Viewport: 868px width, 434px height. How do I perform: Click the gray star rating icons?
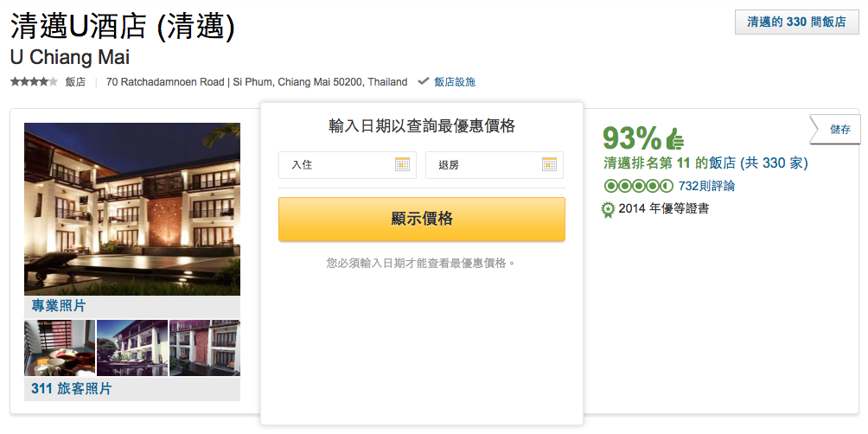pyautogui.click(x=34, y=82)
